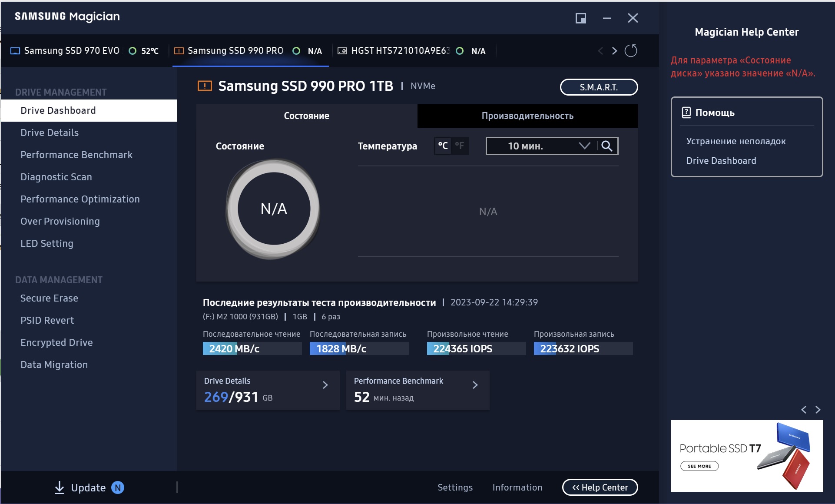
Task: Open Устранение неполадок help link
Action: click(736, 141)
